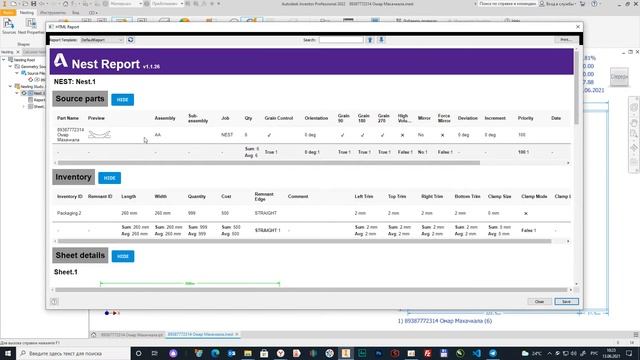Screen dimensions: 640x360
Task: Open the Windows Start button
Action: click(x=8, y=353)
